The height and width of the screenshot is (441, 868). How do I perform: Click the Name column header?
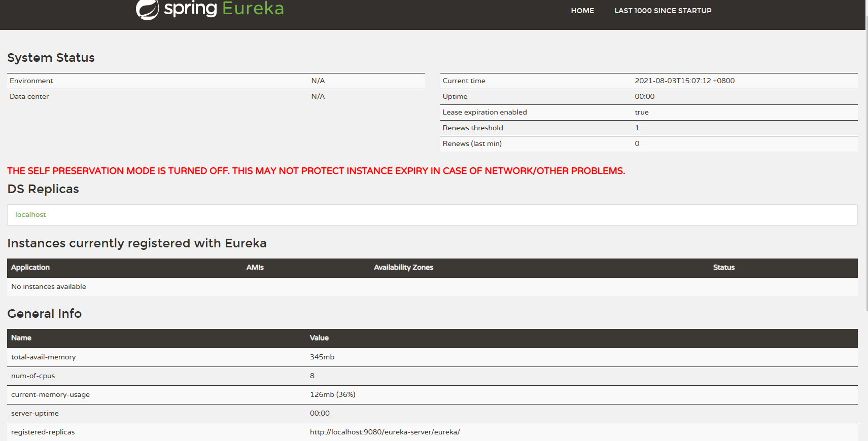coord(21,338)
